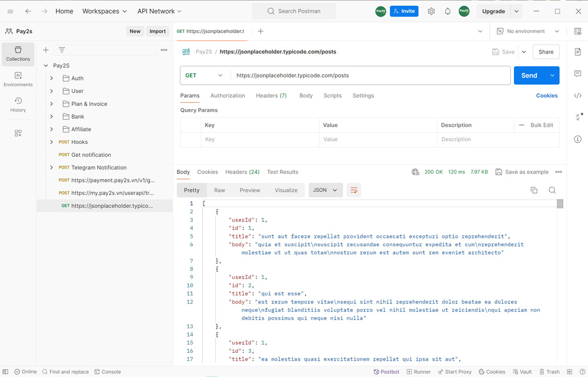The height and width of the screenshot is (377, 588).
Task: Open the Test Results tab
Action: coord(283,172)
